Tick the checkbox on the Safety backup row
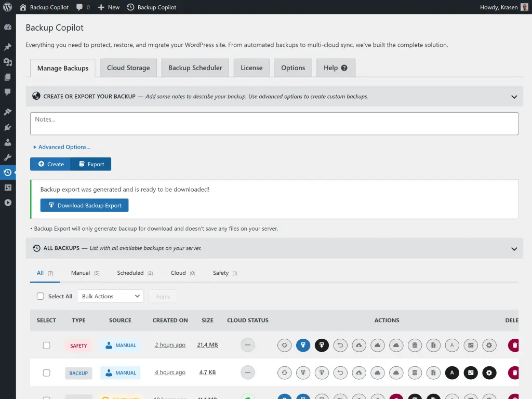532x399 pixels. point(47,345)
